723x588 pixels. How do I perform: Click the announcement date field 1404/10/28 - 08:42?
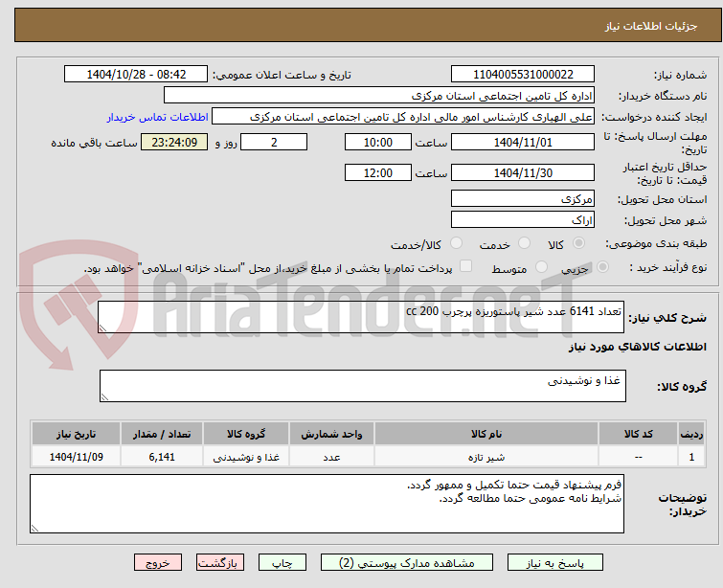point(136,75)
